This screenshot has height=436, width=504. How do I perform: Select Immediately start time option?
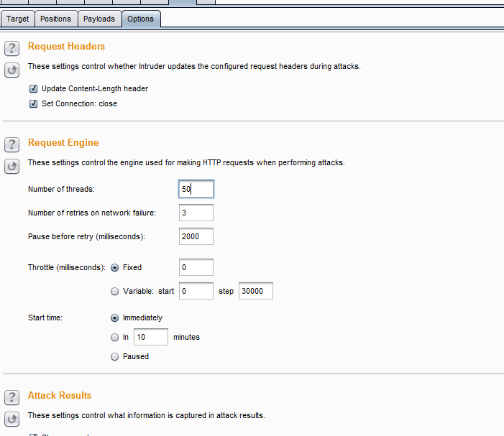[114, 317]
